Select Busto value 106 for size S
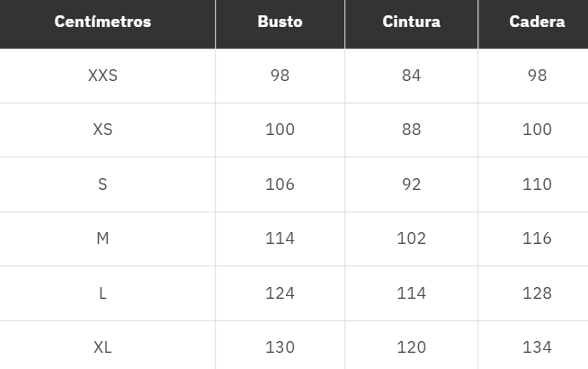The width and height of the screenshot is (588, 369). (280, 184)
